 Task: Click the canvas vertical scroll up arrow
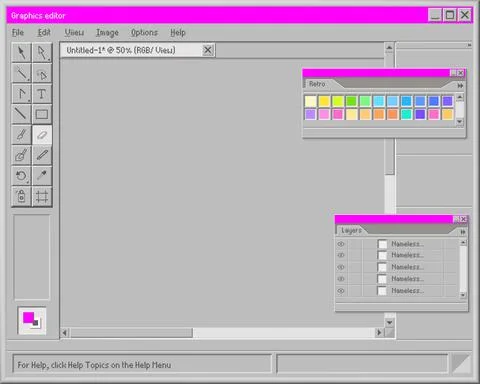(x=389, y=48)
